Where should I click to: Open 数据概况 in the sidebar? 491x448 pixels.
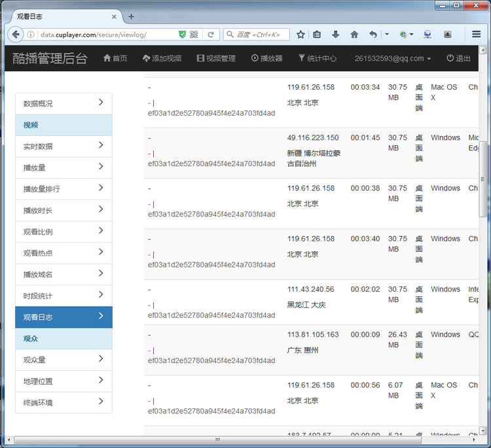click(x=64, y=103)
